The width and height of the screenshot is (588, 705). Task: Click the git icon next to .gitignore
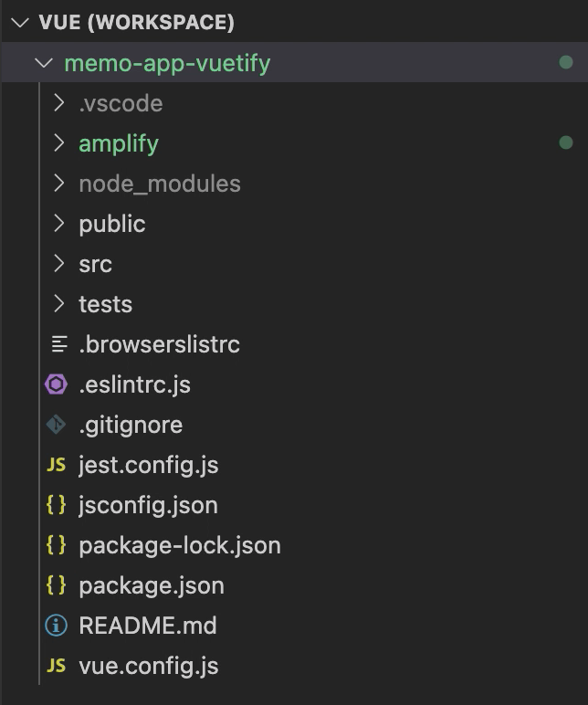coord(57,425)
